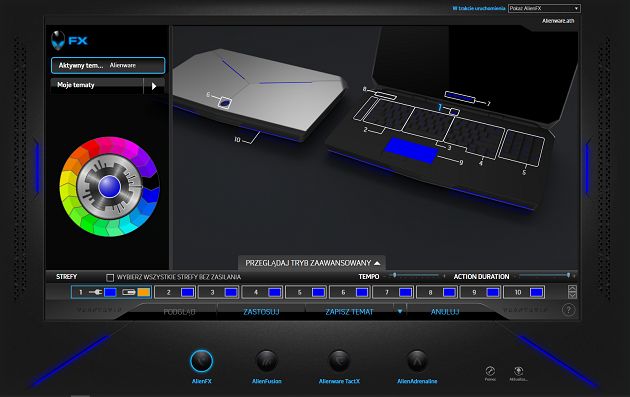The width and height of the screenshot is (630, 397).
Task: Check 'Wybierz wszystkie strefy bez zasilania' checkbox
Action: click(x=110, y=277)
